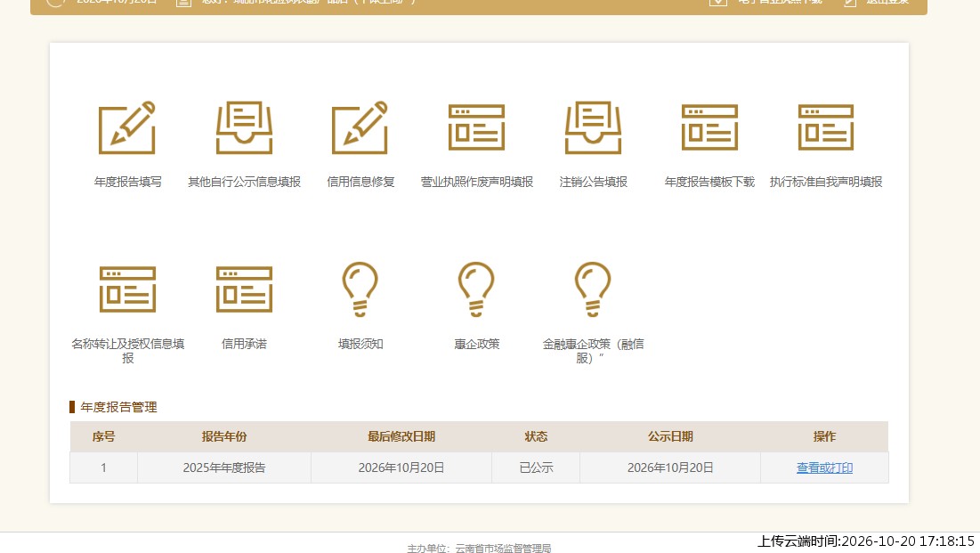Open the 年度报告填写 icon
The image size is (980, 553).
127,127
